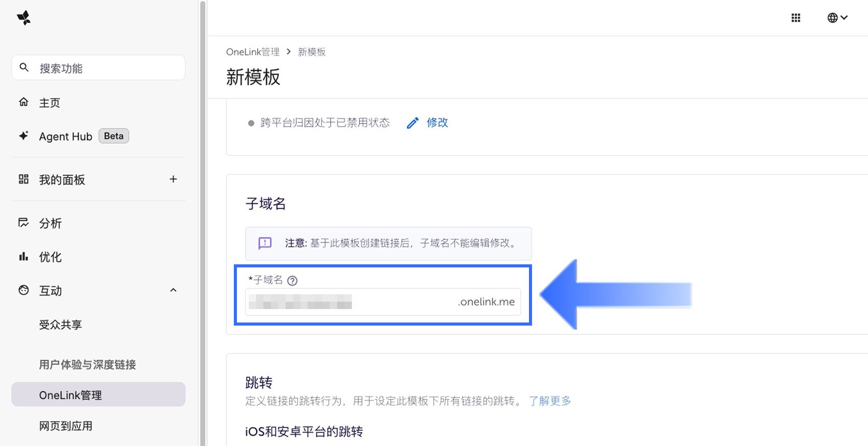Click the help icon next to 子域名
868x446 pixels.
[292, 281]
